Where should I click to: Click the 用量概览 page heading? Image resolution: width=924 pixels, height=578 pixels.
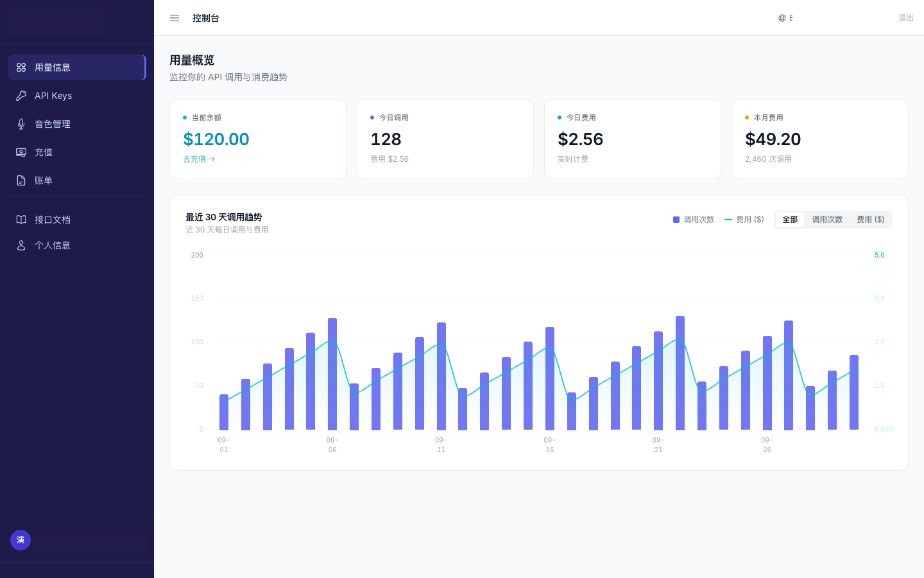(192, 60)
